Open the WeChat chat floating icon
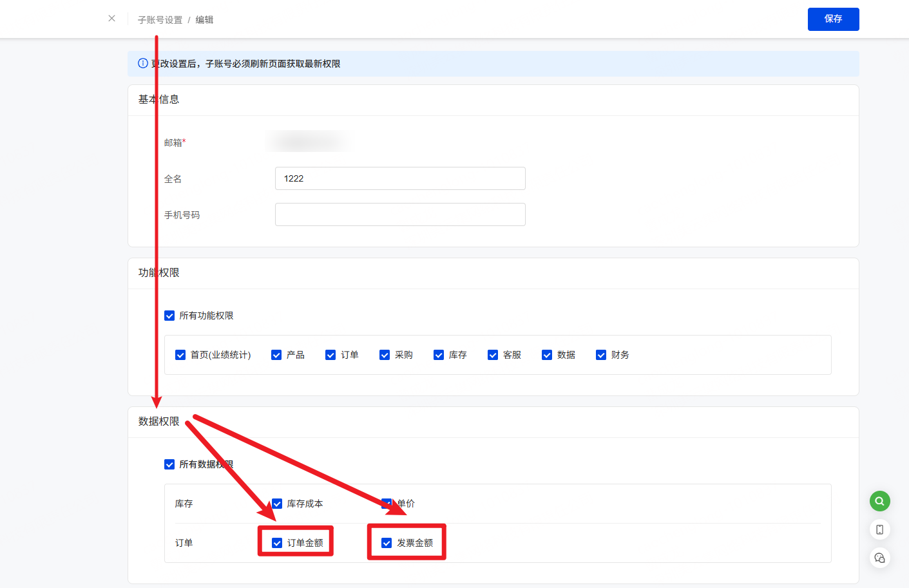Screen dimensions: 909x588 pyautogui.click(x=879, y=558)
